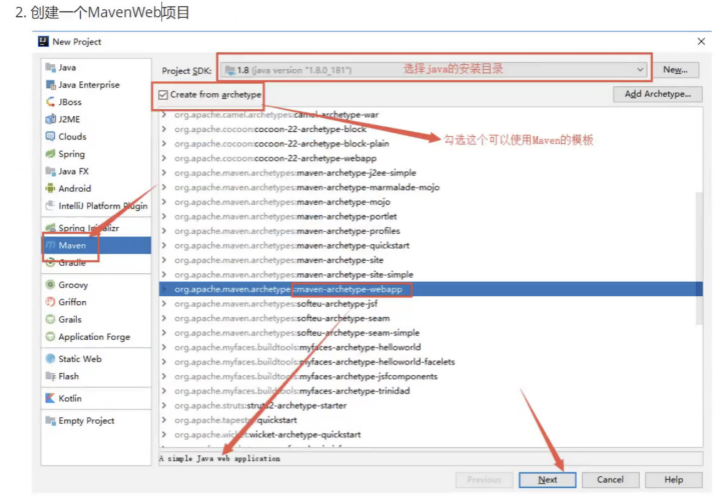Close the New Project dialog
The image size is (728, 500).
[701, 41]
